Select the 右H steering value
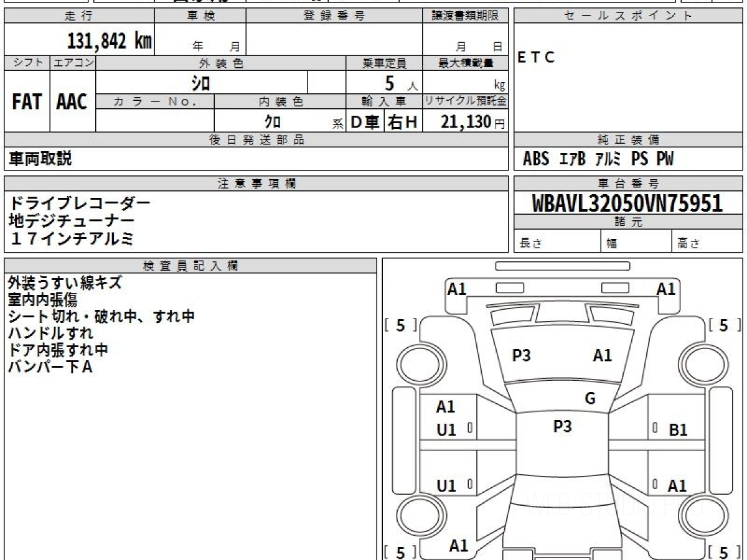747x560 pixels. pyautogui.click(x=403, y=122)
